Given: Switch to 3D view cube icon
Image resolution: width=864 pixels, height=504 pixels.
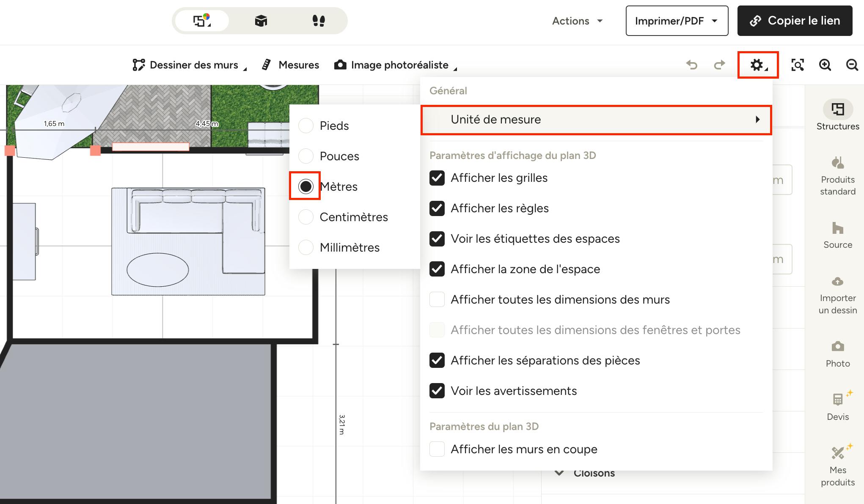Looking at the screenshot, I should tap(261, 21).
